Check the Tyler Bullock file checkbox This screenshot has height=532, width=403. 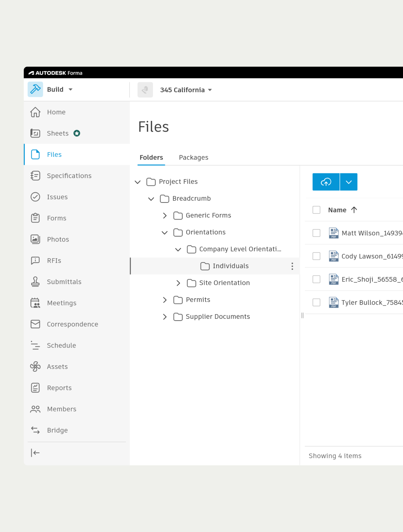(x=316, y=302)
